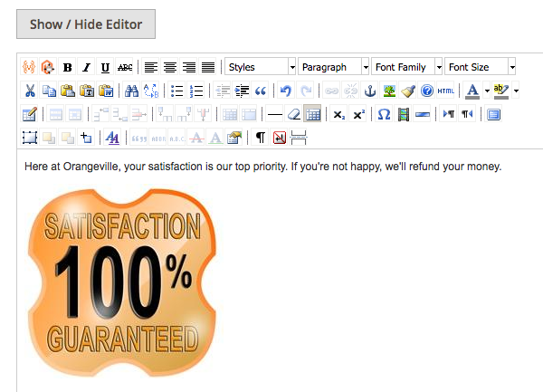Click the Insert Widget icon
This screenshot has height=392, width=543.
click(x=48, y=67)
